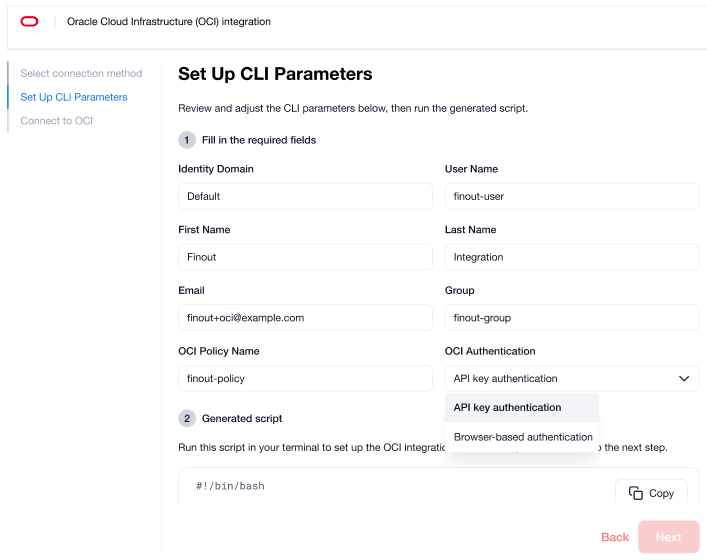Focus the User Name field

tap(571, 196)
